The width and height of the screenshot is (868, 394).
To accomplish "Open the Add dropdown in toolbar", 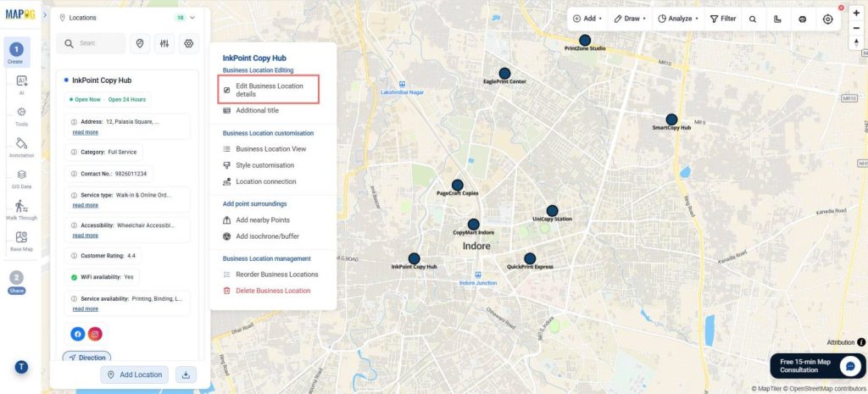I will (587, 19).
